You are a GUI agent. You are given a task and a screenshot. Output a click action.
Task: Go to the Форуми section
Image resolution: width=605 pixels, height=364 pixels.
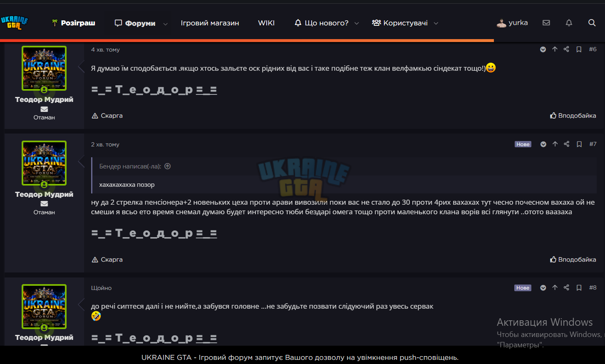135,23
